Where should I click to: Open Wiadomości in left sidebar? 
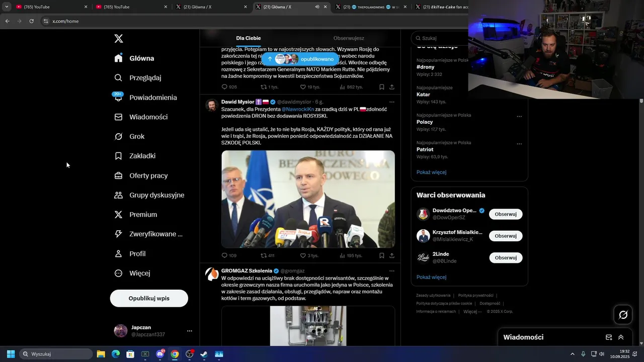(x=141, y=117)
